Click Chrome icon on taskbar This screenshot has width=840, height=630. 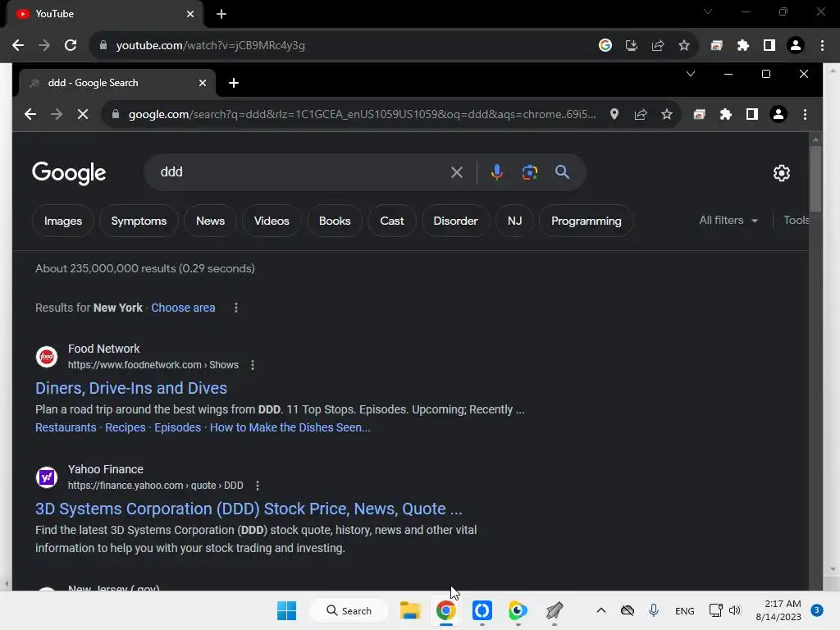445,610
